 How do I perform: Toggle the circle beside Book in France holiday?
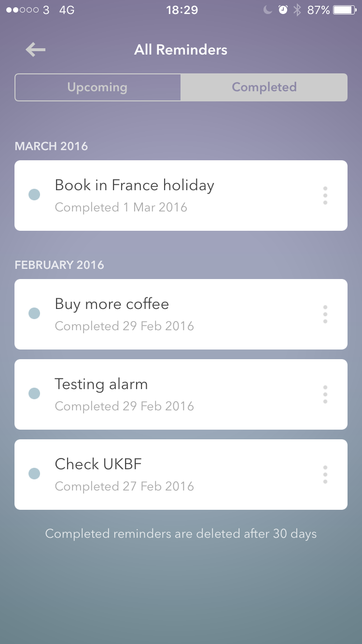[x=34, y=195]
